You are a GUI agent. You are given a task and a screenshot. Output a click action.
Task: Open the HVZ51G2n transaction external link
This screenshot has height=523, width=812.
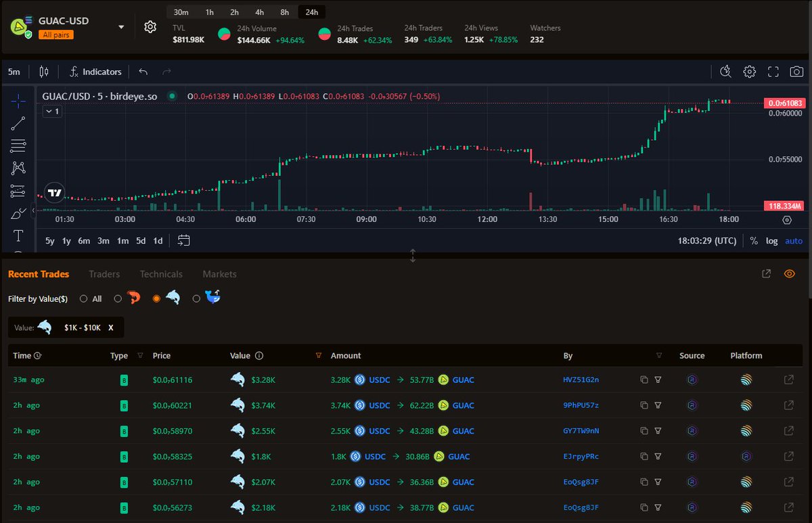788,380
